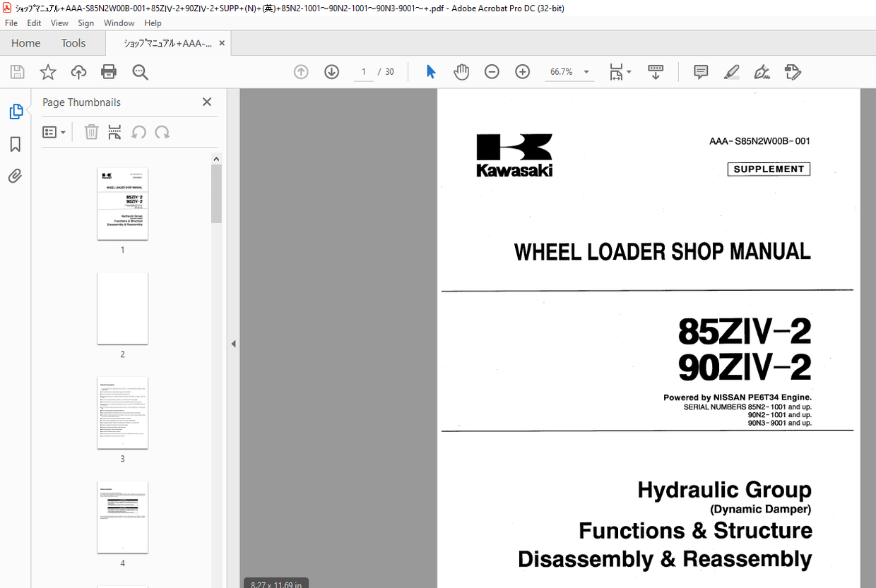Click the Print icon
Image resolution: width=876 pixels, height=588 pixels.
point(108,71)
